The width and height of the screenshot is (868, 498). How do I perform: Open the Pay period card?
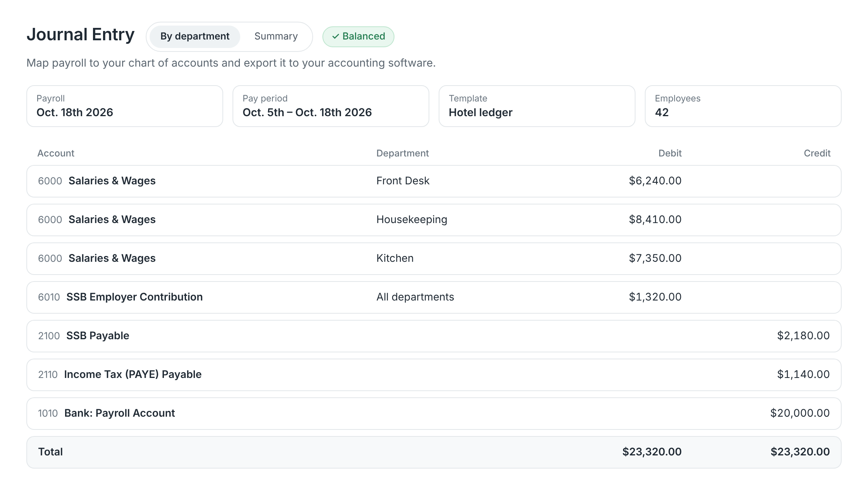pos(331,106)
